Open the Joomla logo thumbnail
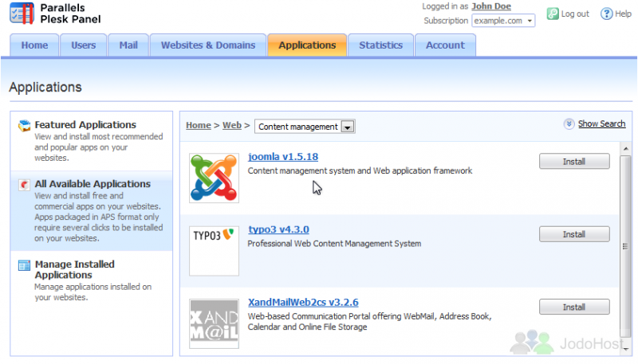The width and height of the screenshot is (638, 364). pos(214,178)
